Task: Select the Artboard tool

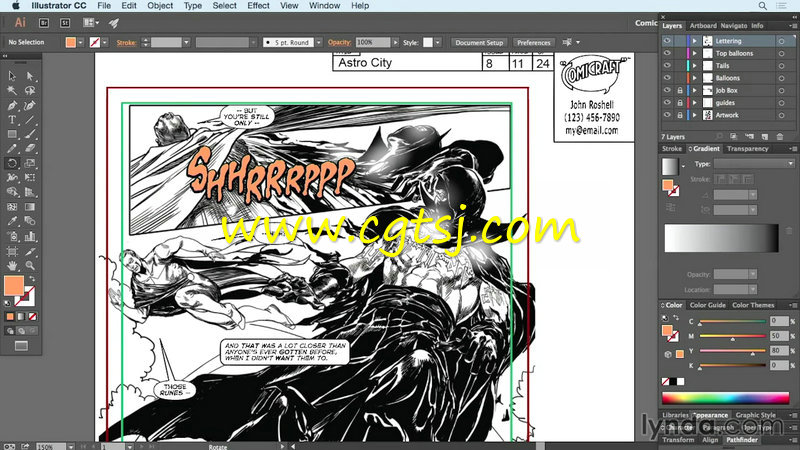Action: coord(12,251)
